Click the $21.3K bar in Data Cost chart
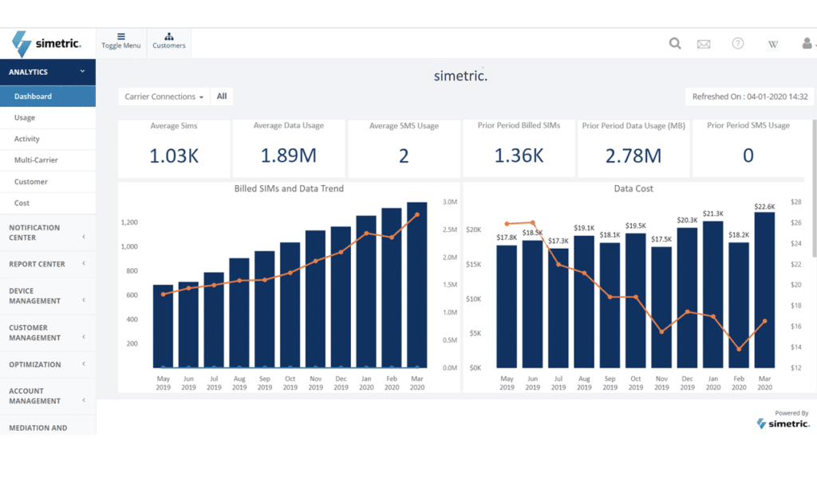Viewport: 817px width, 504px height. [712, 295]
